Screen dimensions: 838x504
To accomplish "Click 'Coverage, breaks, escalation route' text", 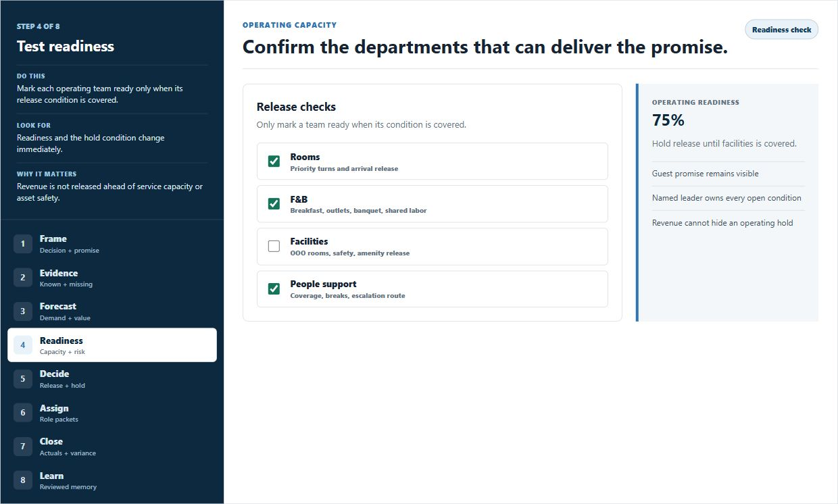I will click(x=348, y=296).
